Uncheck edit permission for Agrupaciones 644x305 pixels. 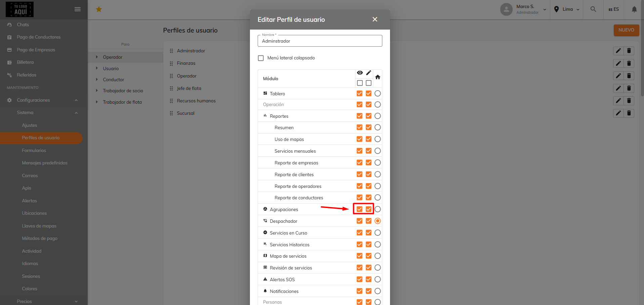(369, 209)
